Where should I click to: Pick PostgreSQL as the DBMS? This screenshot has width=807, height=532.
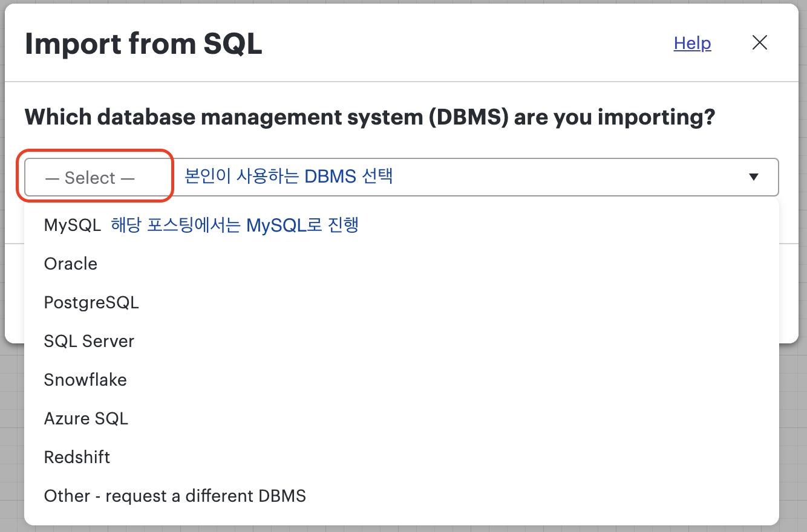(x=401, y=302)
